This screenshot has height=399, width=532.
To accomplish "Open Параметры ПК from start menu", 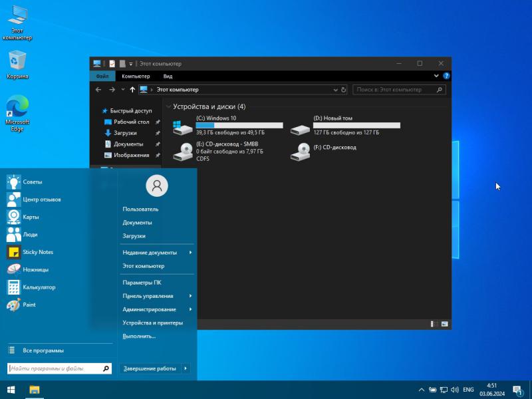I will tap(142, 283).
